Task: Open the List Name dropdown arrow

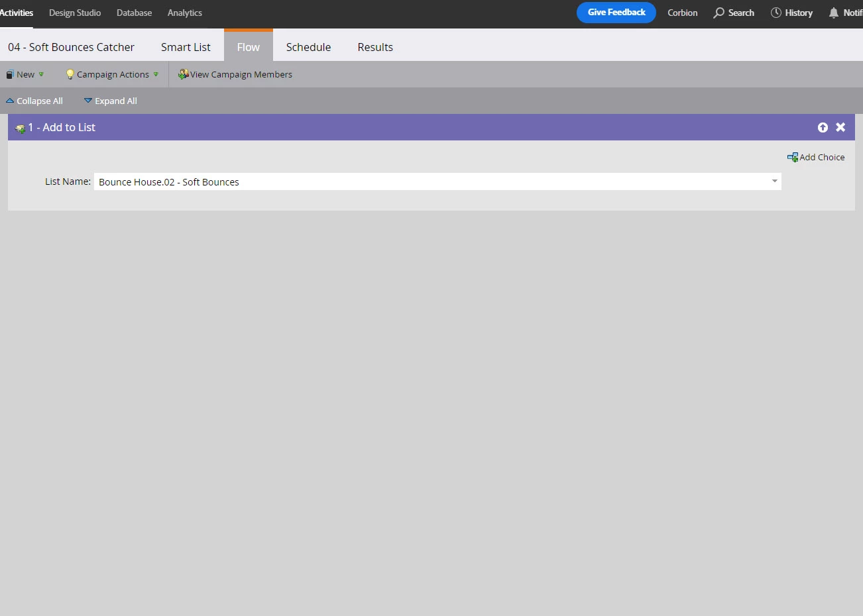Action: (774, 181)
